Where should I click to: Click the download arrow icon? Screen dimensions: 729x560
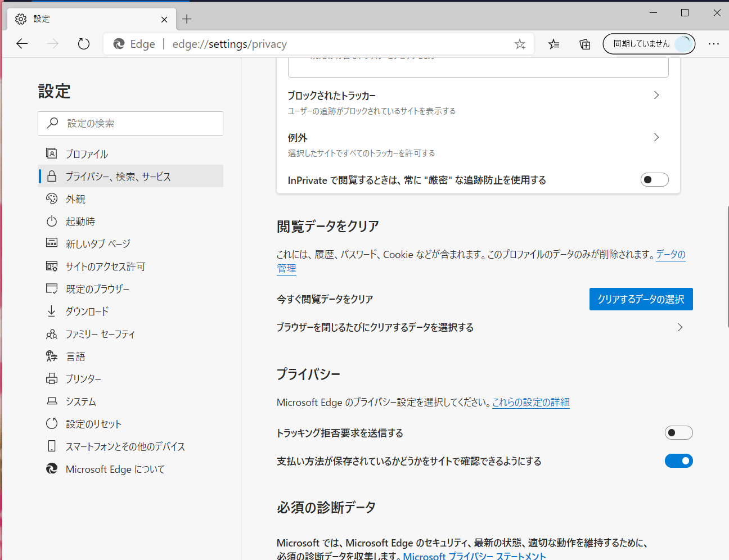(x=52, y=311)
